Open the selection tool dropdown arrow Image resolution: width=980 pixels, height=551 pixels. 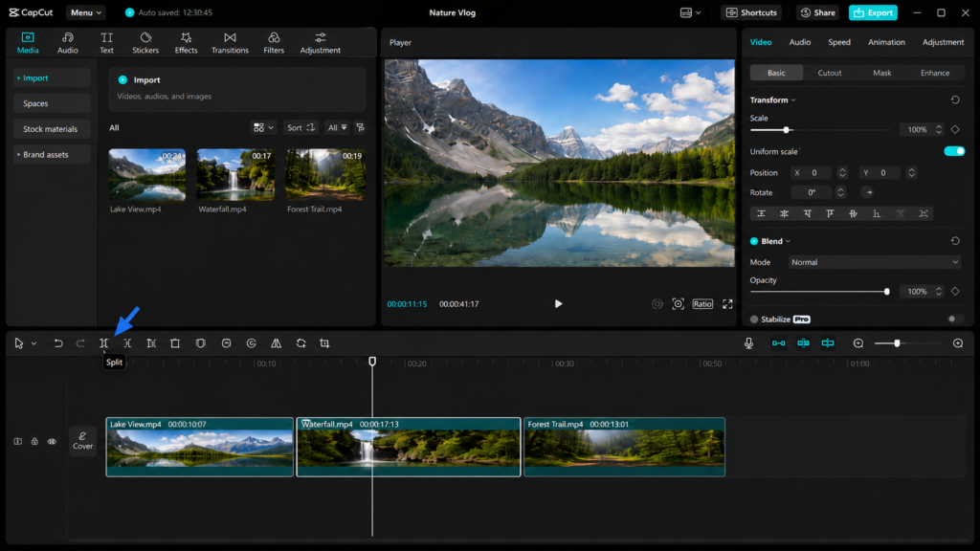point(33,343)
